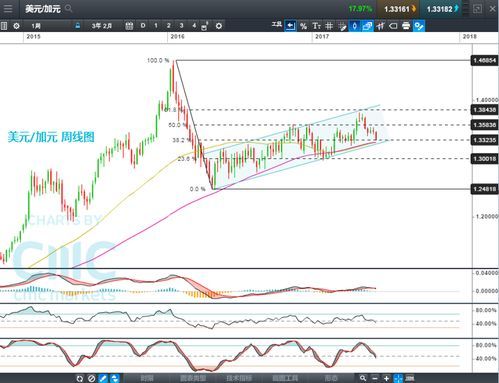Screen dimensions: 499x383
Task: Select chart template 1
Action: click(156, 26)
